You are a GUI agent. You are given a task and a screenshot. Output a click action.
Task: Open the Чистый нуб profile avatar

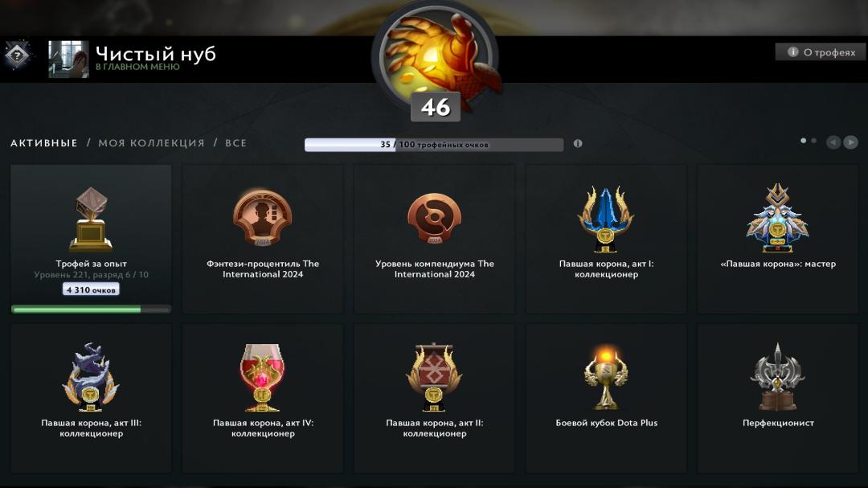(x=68, y=59)
